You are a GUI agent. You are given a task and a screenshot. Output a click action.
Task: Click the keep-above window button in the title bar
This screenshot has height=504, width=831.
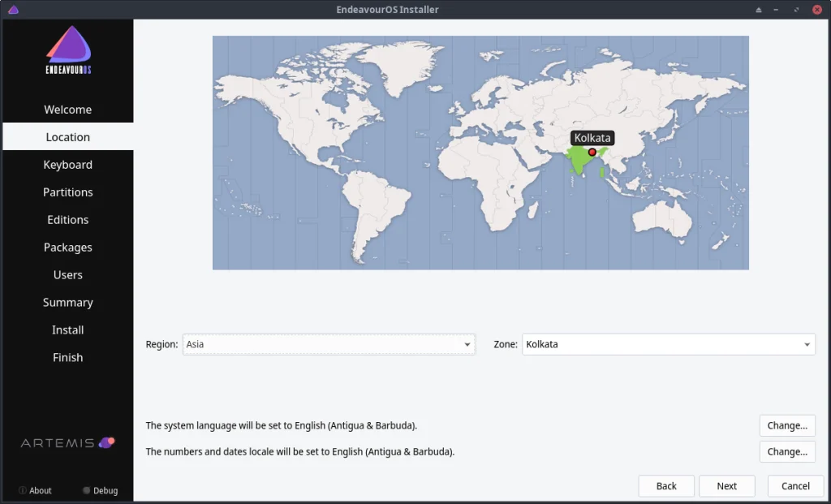point(759,10)
